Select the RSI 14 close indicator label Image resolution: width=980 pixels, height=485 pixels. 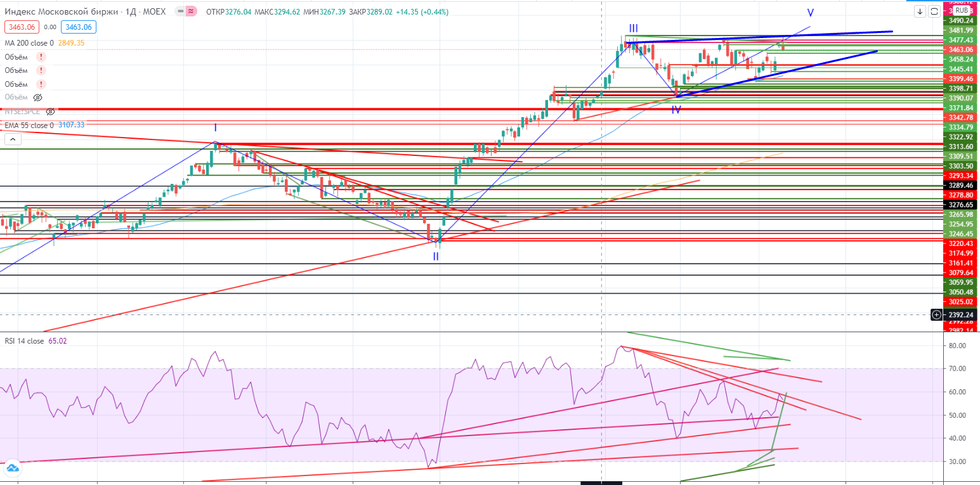click(x=25, y=341)
